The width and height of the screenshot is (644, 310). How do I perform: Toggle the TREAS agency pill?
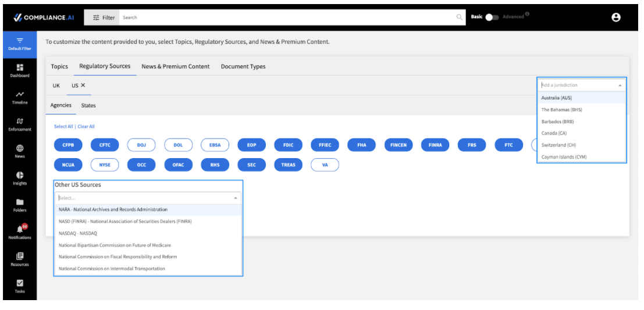tap(289, 165)
